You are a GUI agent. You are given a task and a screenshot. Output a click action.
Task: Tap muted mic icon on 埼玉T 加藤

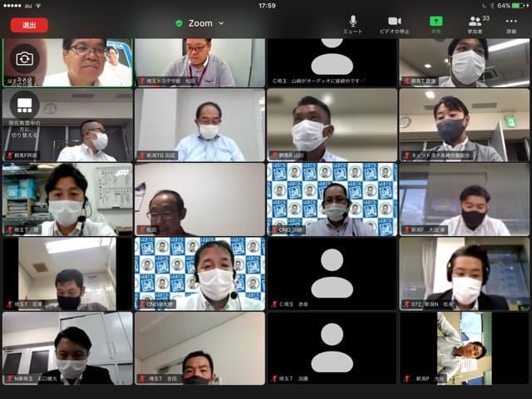click(274, 379)
